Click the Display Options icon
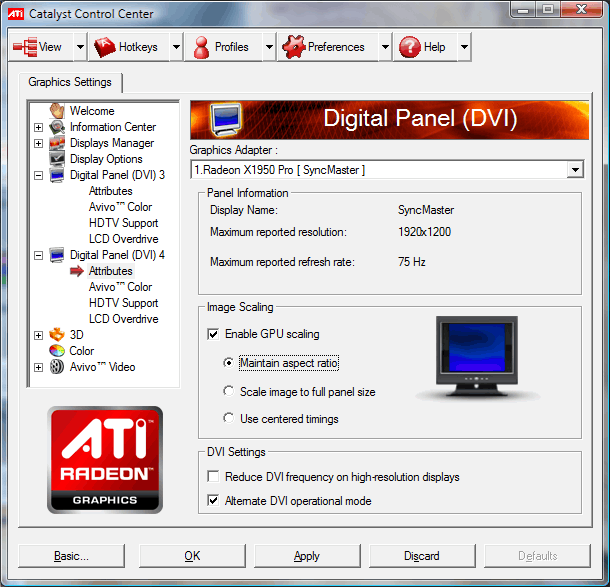The height and width of the screenshot is (587, 610). (57, 159)
